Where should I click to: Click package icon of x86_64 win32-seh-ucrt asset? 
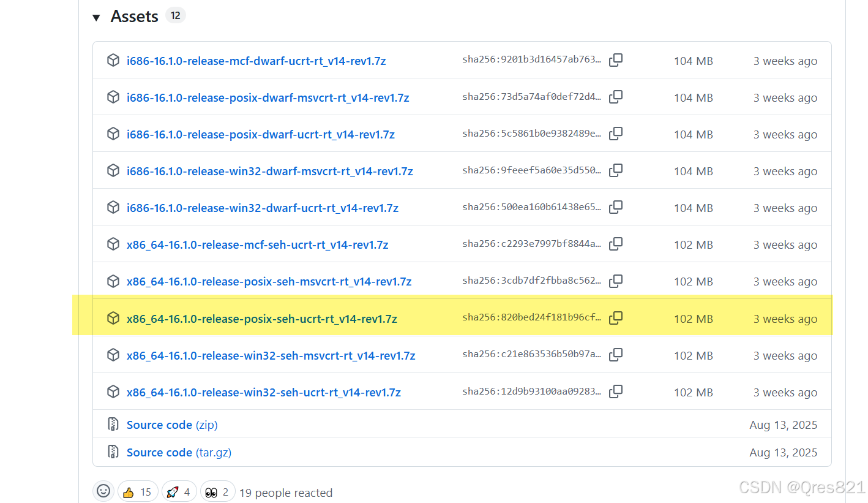coord(113,392)
